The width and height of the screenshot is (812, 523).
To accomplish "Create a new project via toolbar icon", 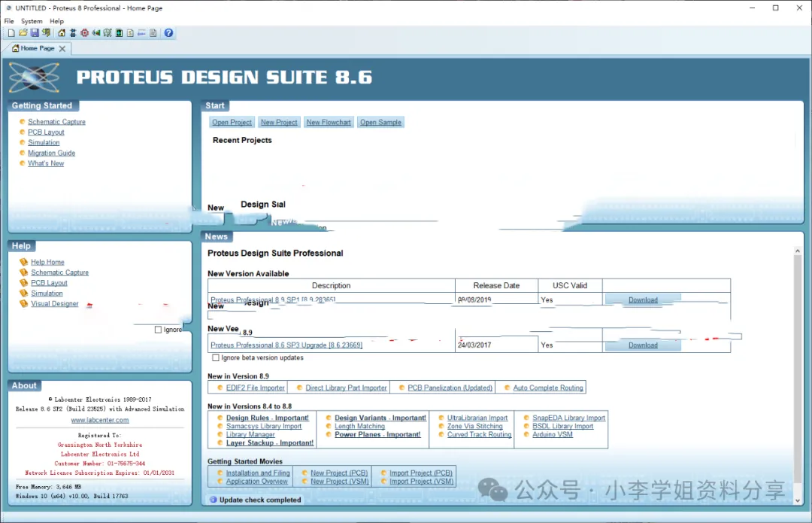I will 11,32.
